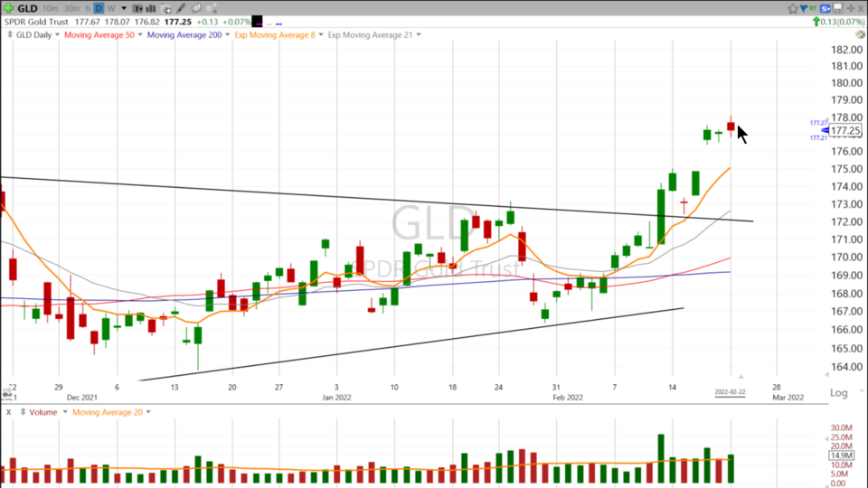
Task: Switch to hourly (h) timeframe
Action: (88, 8)
